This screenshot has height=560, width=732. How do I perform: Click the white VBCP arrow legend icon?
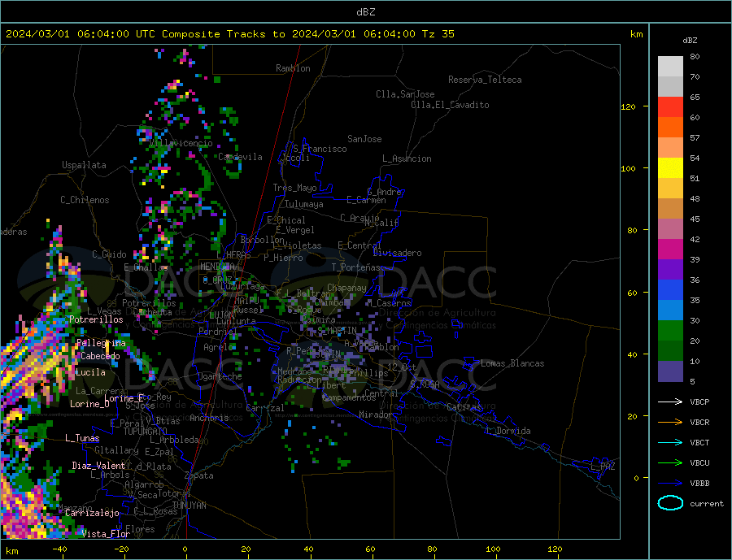click(670, 402)
